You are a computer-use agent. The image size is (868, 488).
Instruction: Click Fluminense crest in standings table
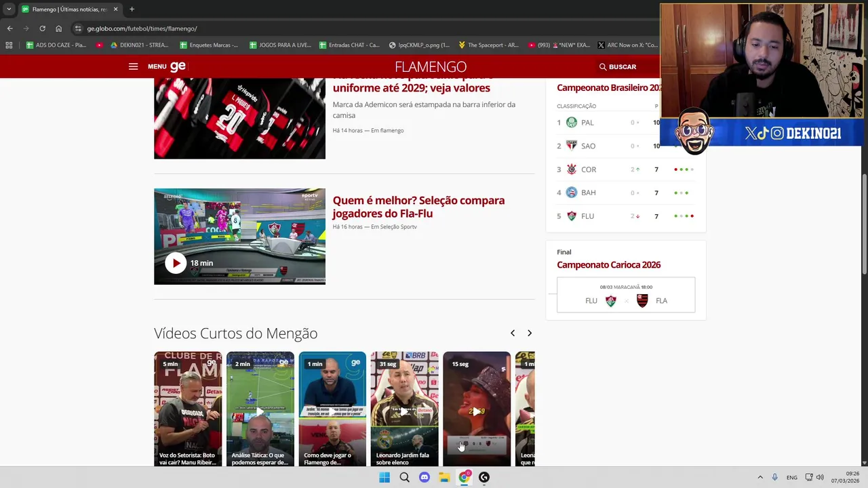tap(572, 216)
